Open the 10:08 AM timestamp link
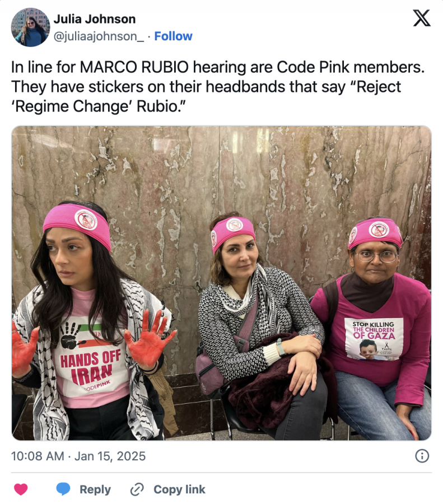Screen dimensions: 443x504 [38, 456]
